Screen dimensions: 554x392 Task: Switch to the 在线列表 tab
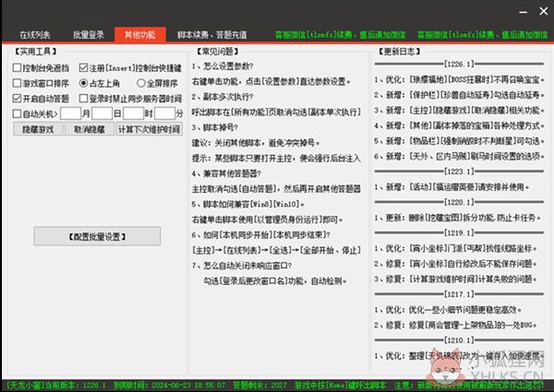[x=35, y=34]
